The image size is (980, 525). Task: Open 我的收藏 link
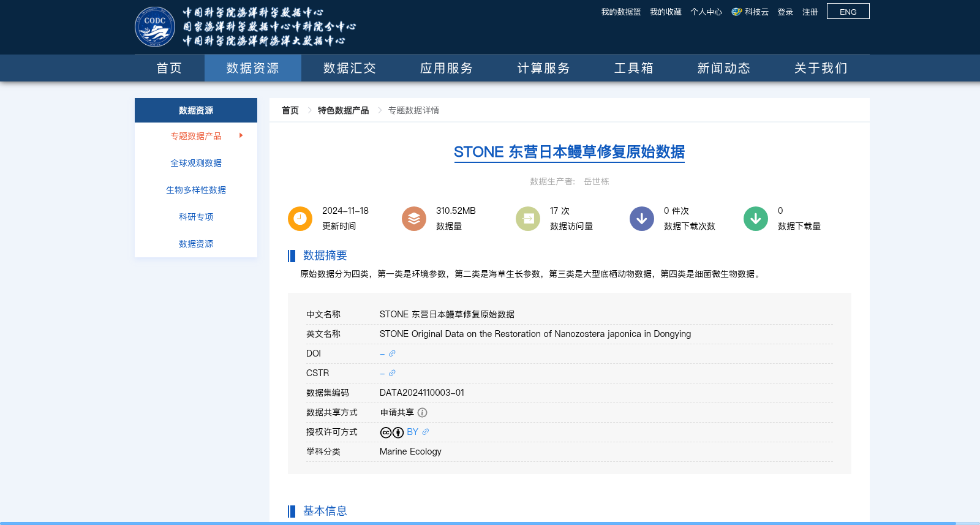point(666,12)
